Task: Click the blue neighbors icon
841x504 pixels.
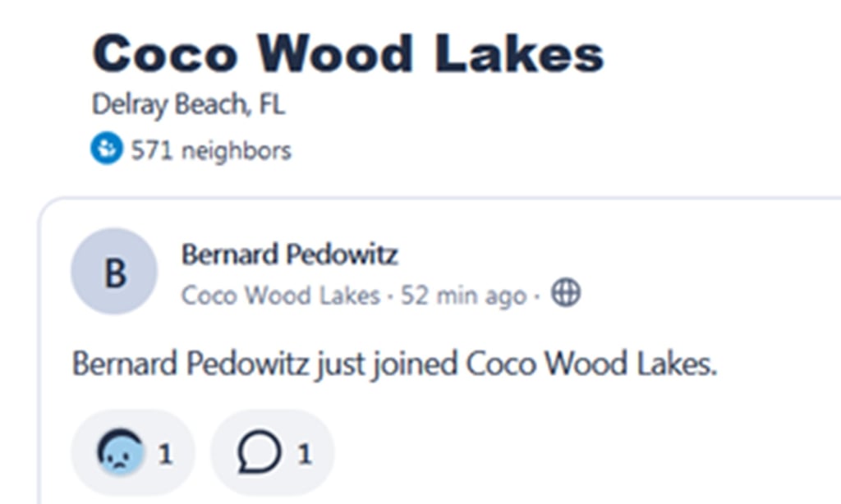Action: click(106, 150)
